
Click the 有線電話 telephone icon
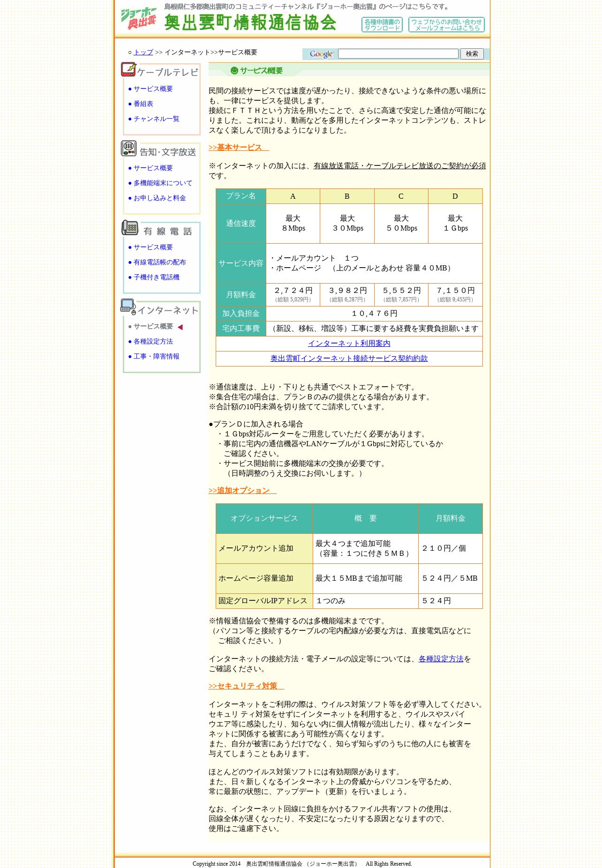coord(129,228)
